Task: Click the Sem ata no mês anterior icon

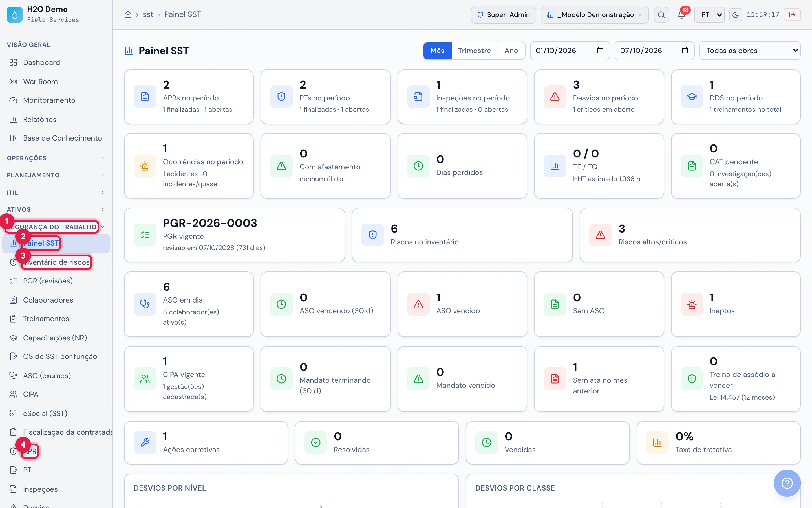Action: coord(555,379)
